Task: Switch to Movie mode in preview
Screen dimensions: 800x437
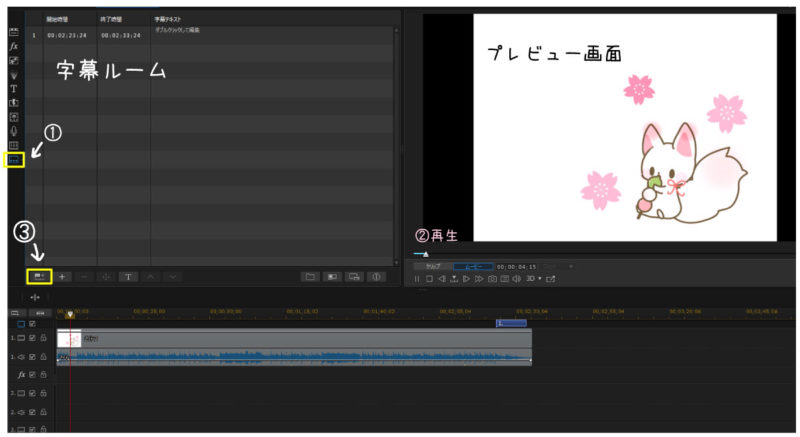Action: [x=473, y=267]
